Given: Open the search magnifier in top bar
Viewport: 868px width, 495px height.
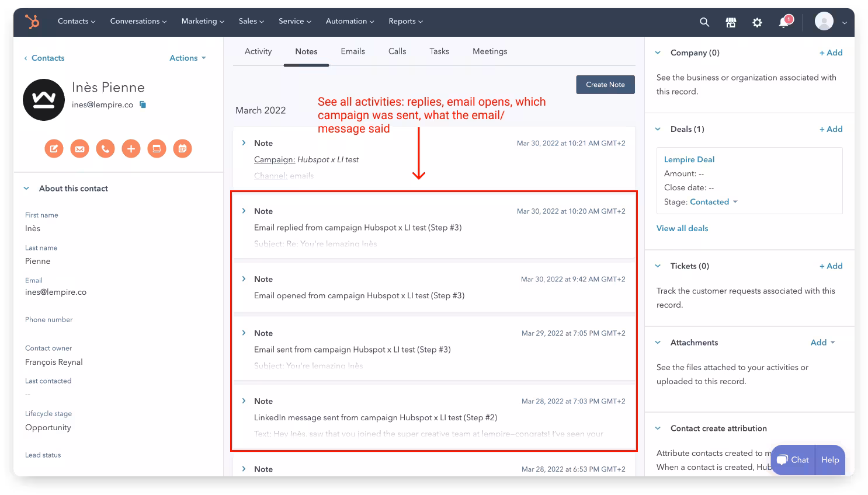Looking at the screenshot, I should [x=704, y=22].
